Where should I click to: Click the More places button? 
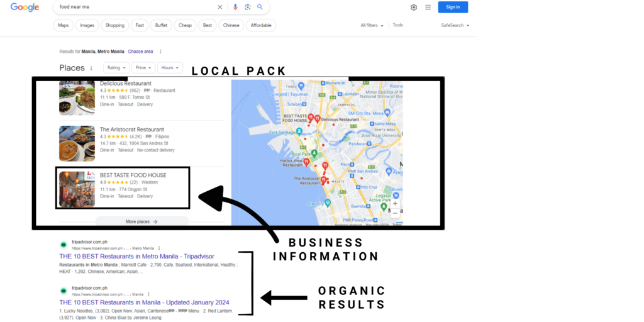click(142, 221)
